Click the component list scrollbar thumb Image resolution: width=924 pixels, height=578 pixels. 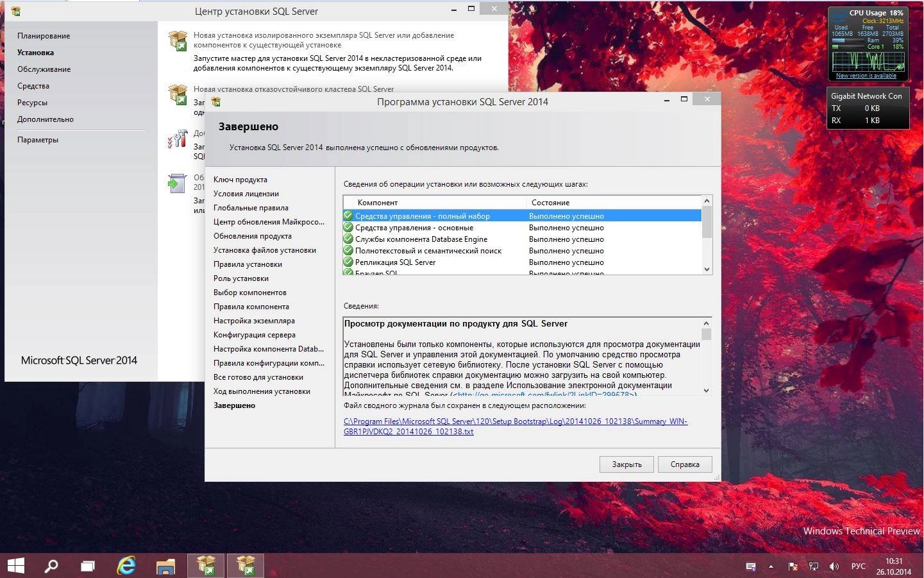[x=707, y=222]
